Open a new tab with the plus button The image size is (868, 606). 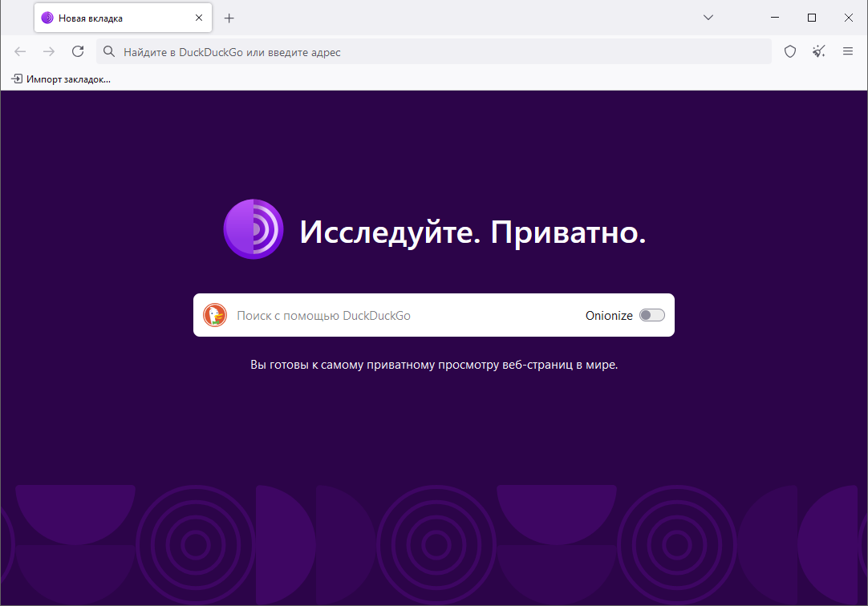(229, 17)
